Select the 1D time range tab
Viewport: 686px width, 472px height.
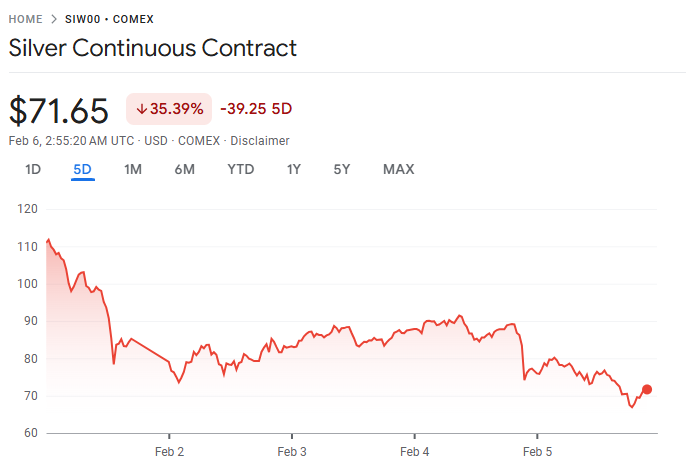coord(33,169)
